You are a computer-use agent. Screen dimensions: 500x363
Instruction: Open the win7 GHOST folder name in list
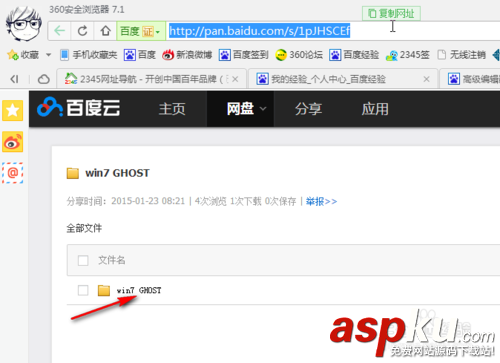[139, 290]
